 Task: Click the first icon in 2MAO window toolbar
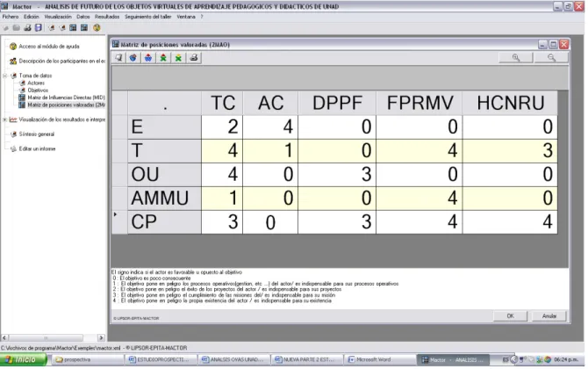click(x=118, y=58)
